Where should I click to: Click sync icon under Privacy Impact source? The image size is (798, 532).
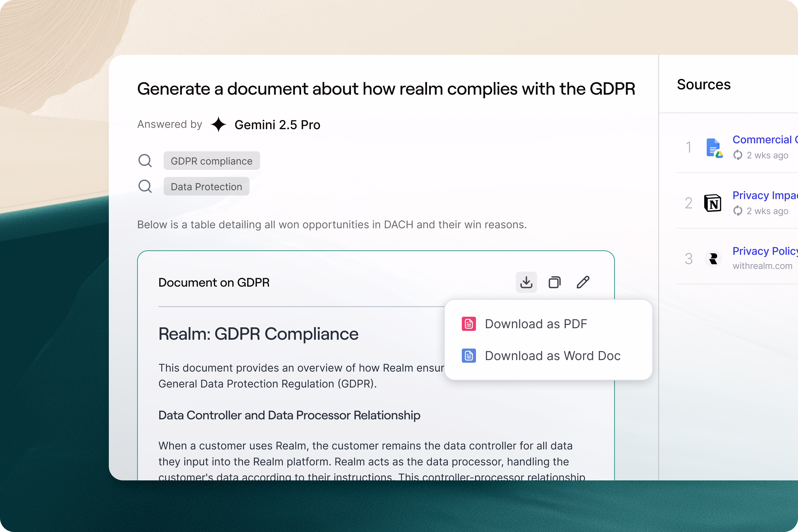[738, 211]
